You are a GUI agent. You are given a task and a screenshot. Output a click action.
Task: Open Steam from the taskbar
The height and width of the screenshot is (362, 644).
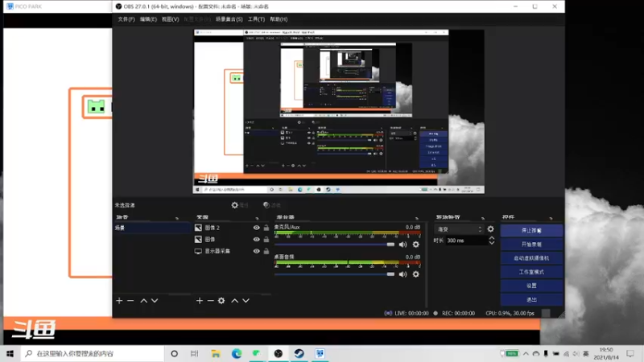click(299, 353)
